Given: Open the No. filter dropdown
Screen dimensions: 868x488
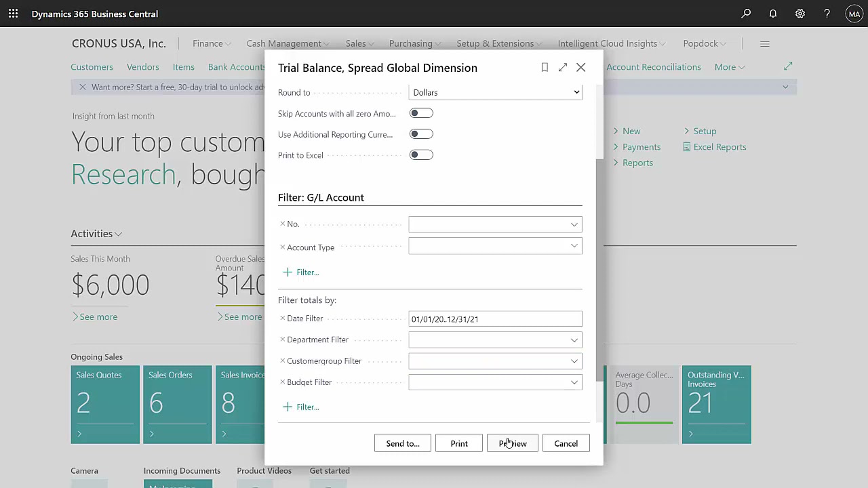Looking at the screenshot, I should (x=574, y=224).
